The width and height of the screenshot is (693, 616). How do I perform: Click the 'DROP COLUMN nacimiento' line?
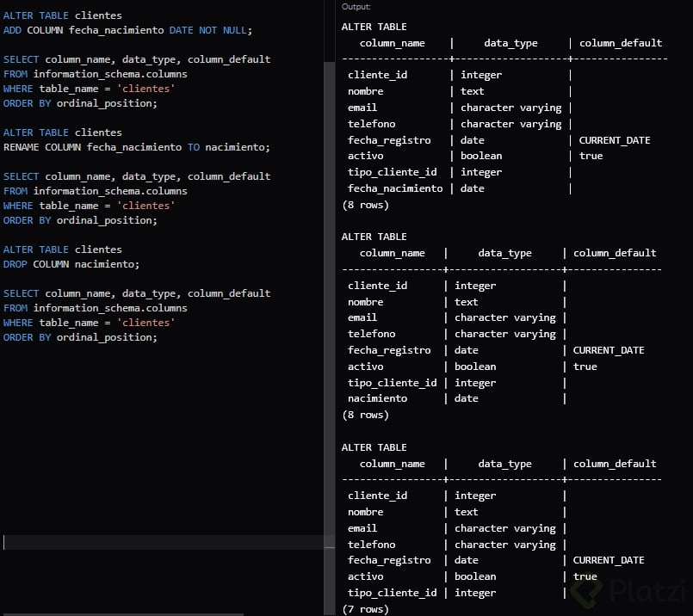[x=71, y=264]
